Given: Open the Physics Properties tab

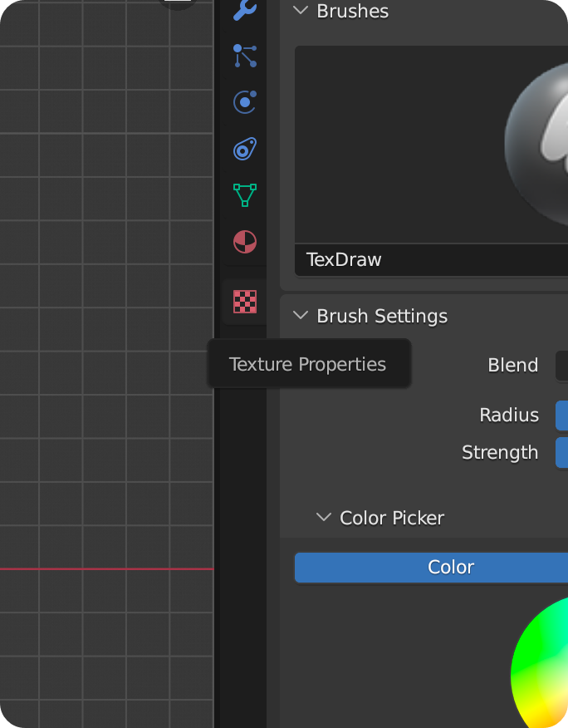Looking at the screenshot, I should (x=244, y=102).
